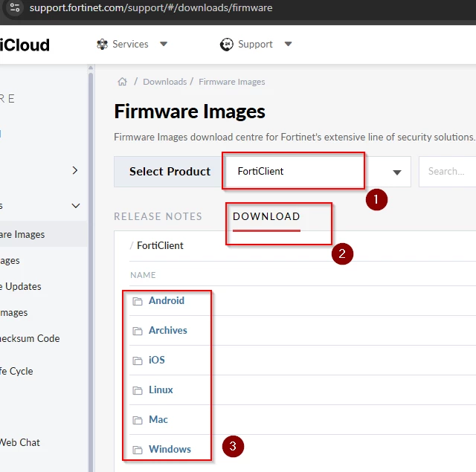The height and width of the screenshot is (472, 476).
Task: Open the Mac folder link
Action: pyautogui.click(x=158, y=419)
